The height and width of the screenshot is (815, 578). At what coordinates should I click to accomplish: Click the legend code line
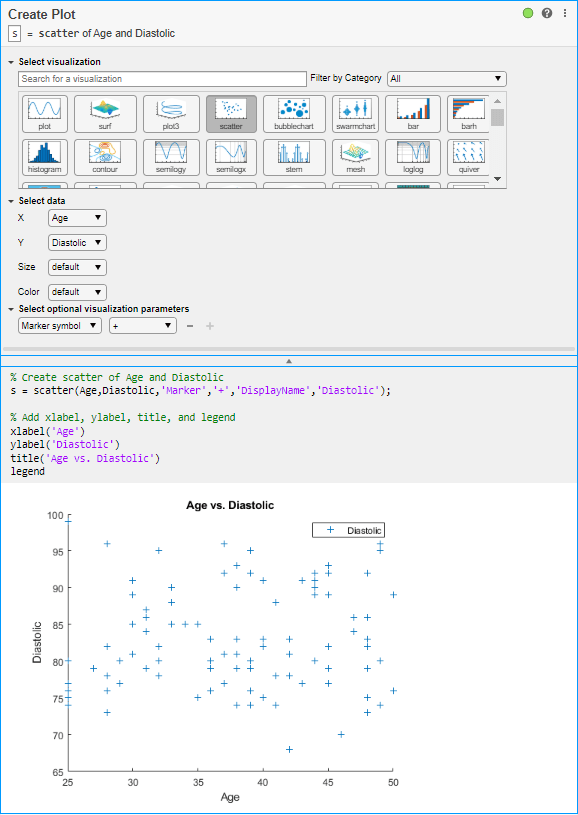(x=27, y=471)
